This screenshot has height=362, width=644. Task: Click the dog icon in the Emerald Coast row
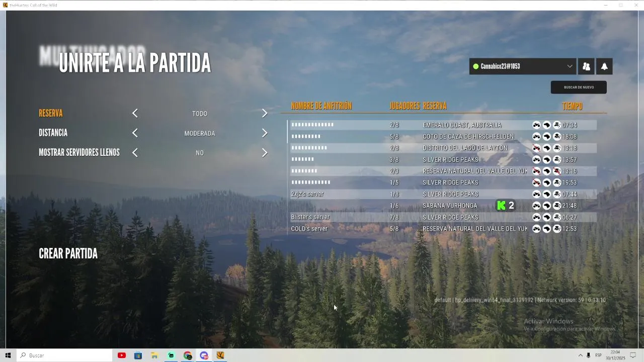tap(546, 125)
